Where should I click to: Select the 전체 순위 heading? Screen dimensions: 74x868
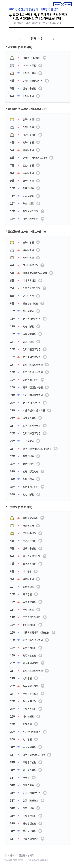37,39
